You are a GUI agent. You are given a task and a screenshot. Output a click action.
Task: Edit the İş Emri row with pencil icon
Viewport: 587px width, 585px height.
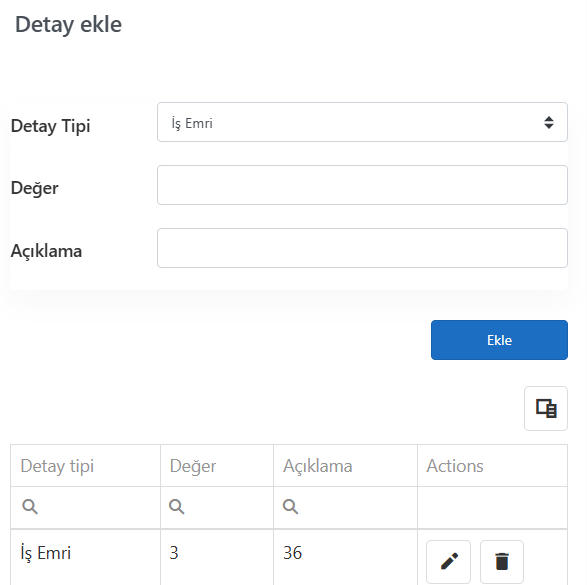tap(448, 561)
